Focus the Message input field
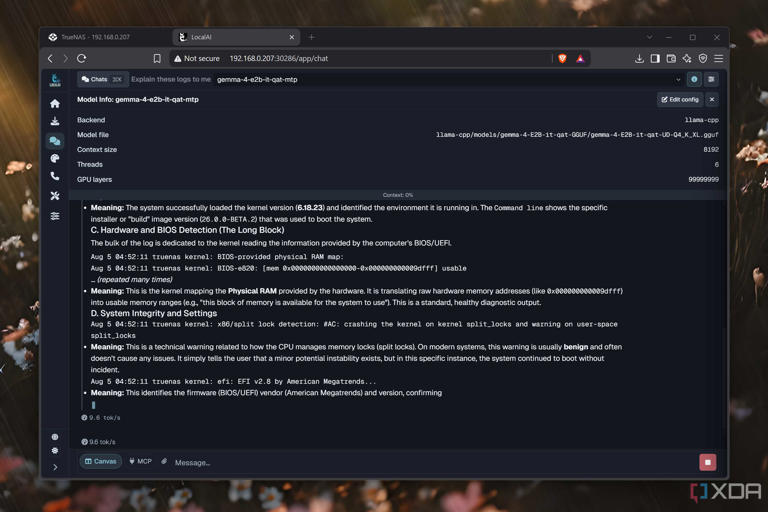This screenshot has width=768, height=512. click(431, 463)
